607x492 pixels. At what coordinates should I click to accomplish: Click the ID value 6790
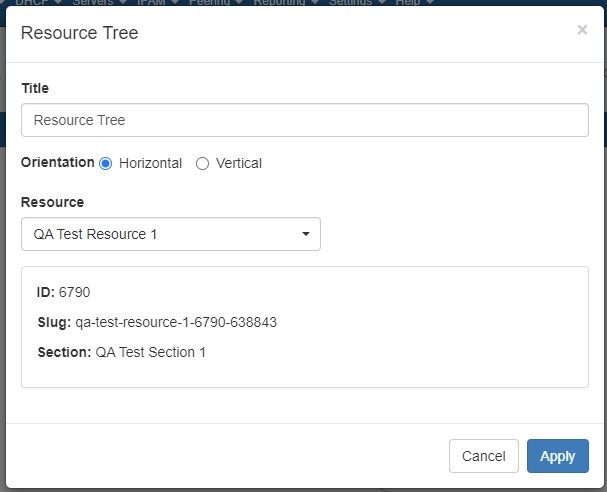(x=74, y=292)
